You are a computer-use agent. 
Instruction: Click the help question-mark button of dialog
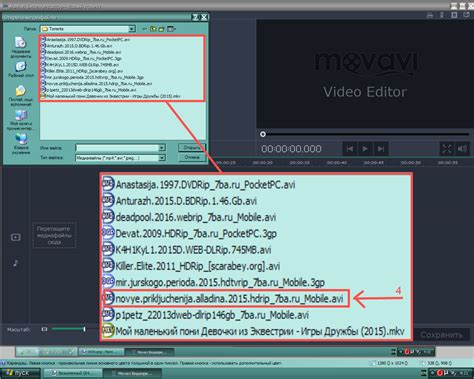click(x=196, y=17)
